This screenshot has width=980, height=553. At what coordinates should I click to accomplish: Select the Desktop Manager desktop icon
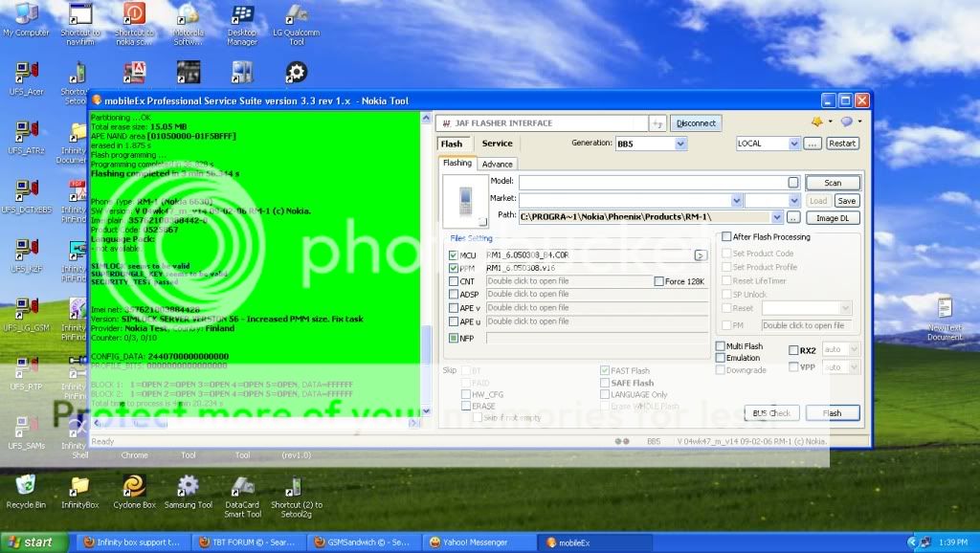tap(242, 24)
